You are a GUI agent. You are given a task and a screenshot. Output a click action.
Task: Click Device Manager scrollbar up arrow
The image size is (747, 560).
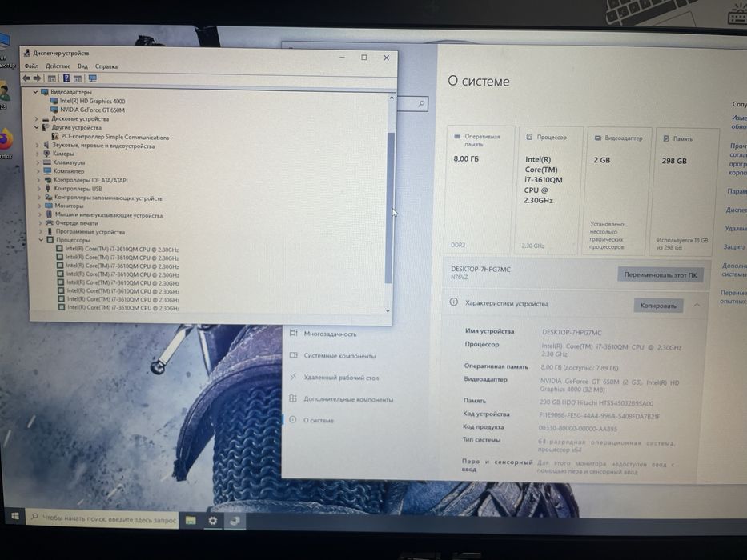coord(392,98)
